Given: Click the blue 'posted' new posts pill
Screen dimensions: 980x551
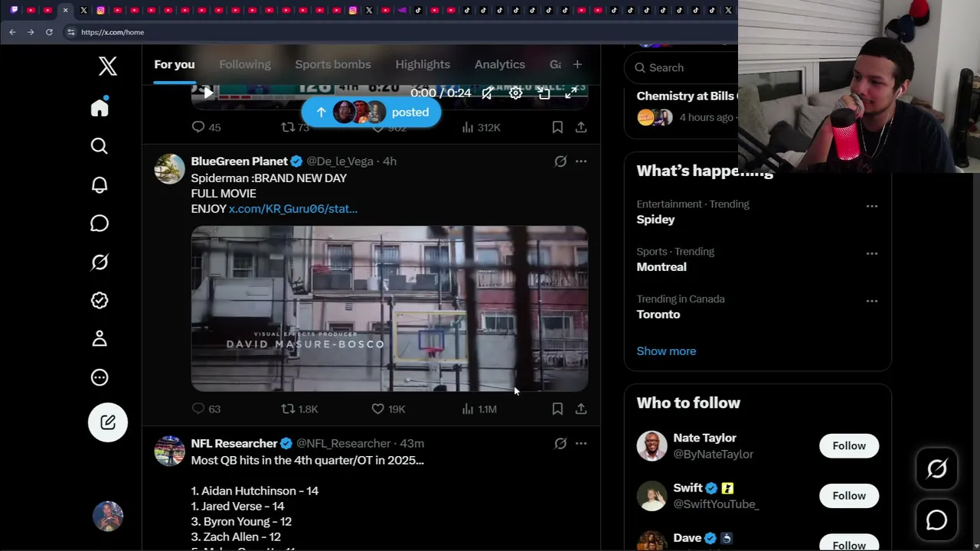Looking at the screenshot, I should 371,112.
